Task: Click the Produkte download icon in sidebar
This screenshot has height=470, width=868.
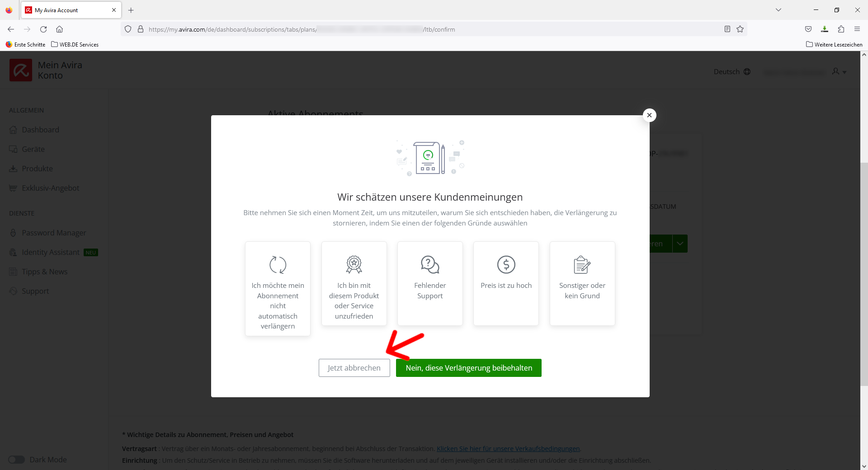Action: (13, 169)
